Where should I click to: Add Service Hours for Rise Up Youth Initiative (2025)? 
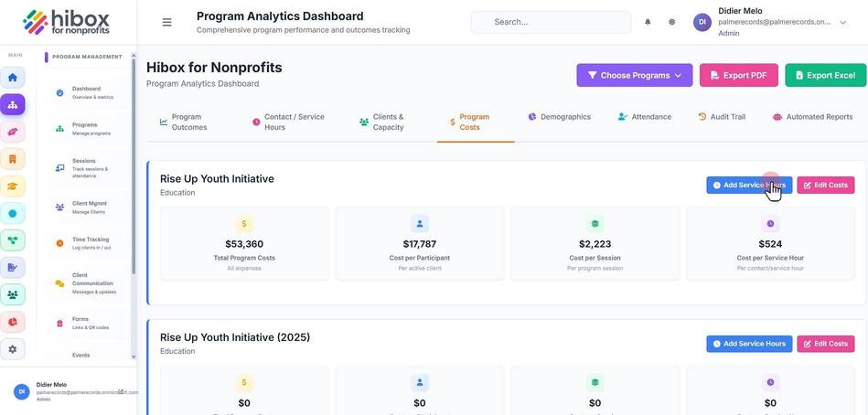[749, 344]
